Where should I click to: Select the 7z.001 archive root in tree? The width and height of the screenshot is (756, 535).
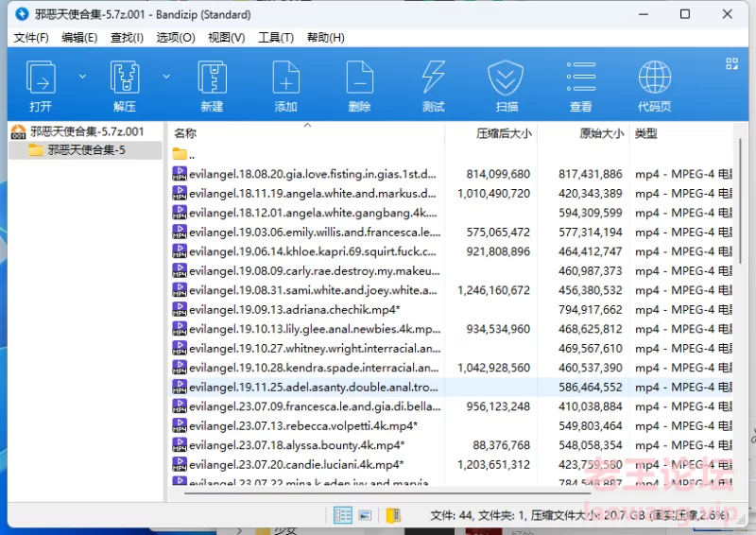[x=87, y=131]
